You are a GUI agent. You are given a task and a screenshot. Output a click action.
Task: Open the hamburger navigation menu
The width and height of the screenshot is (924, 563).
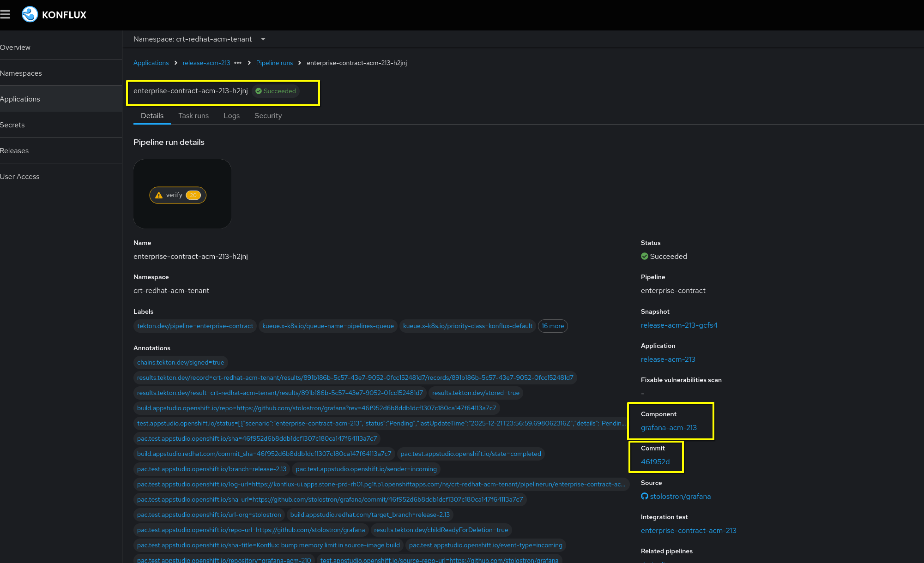(x=5, y=14)
